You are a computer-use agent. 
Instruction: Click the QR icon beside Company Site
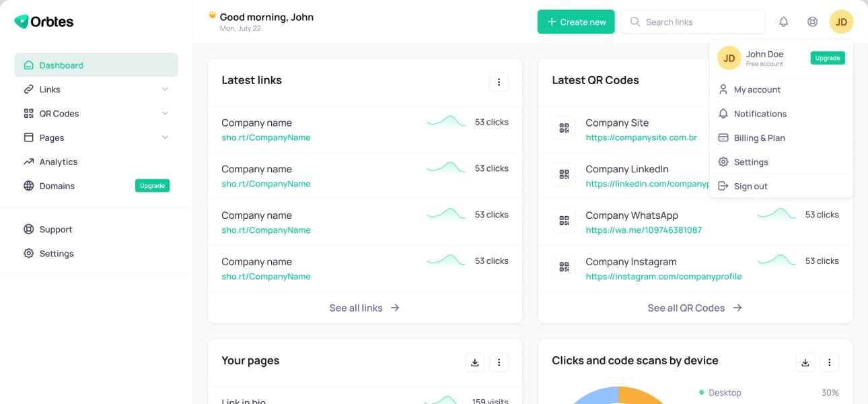click(x=564, y=128)
